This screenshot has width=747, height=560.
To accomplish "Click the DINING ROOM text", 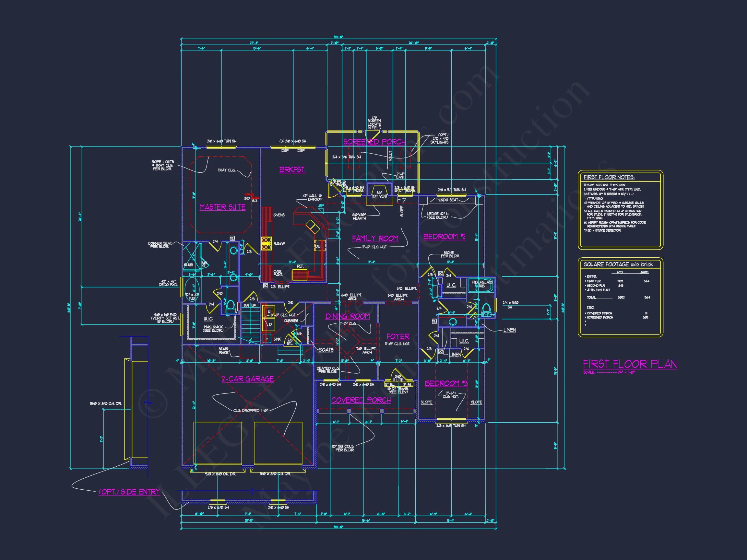I will pos(348,316).
